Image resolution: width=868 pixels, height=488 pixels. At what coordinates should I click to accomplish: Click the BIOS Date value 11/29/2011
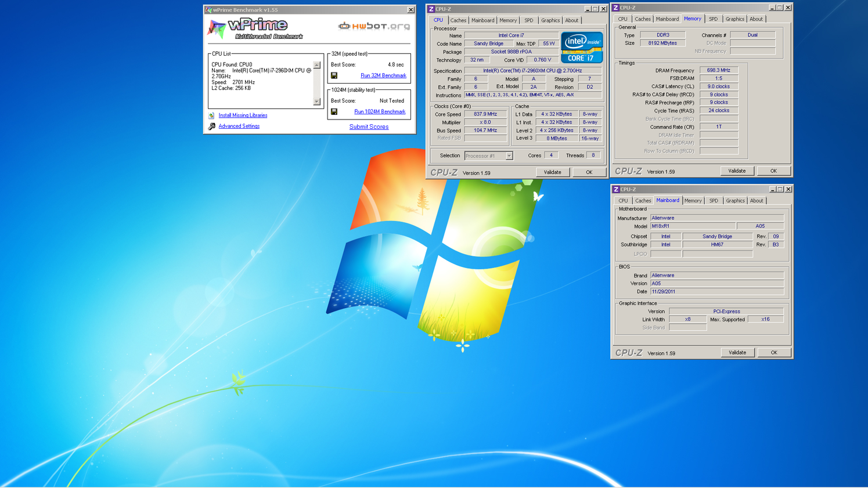click(x=716, y=292)
